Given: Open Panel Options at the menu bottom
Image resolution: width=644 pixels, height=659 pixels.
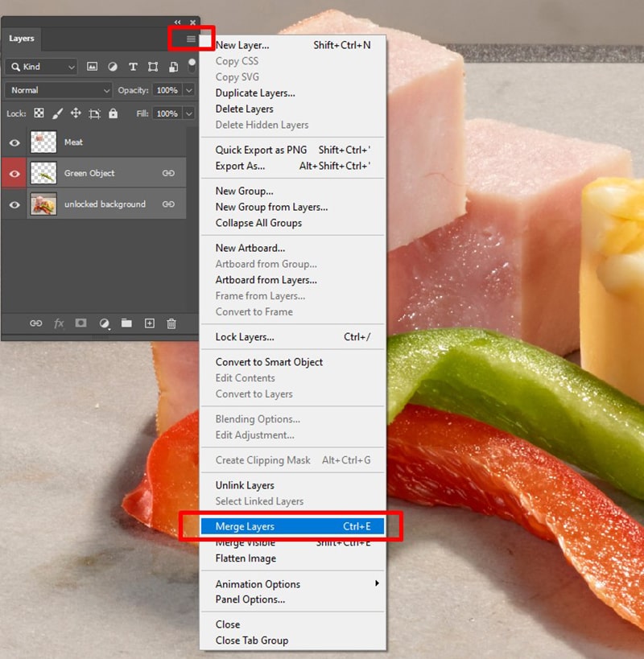Looking at the screenshot, I should pyautogui.click(x=250, y=599).
